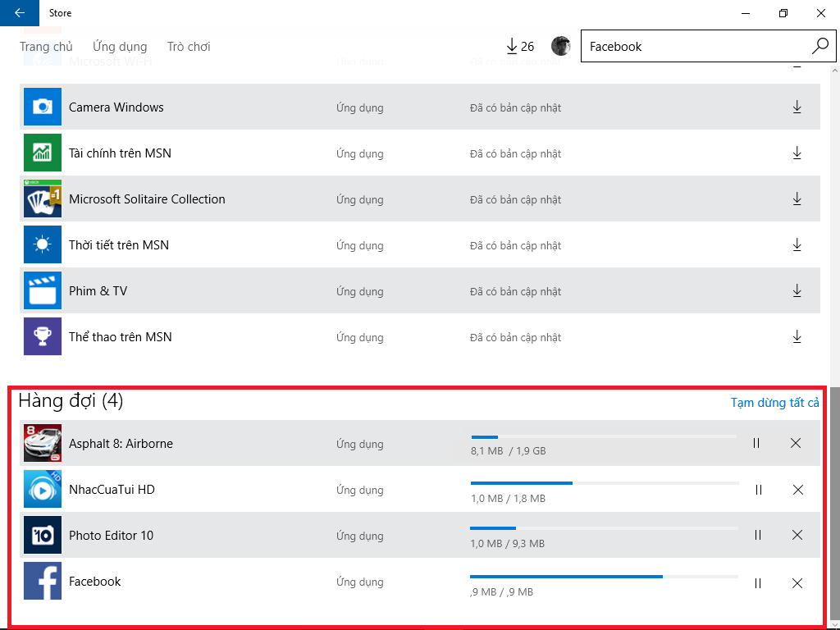
Task: Open the Asphalt 8: Airborne thumbnail
Action: click(x=43, y=443)
